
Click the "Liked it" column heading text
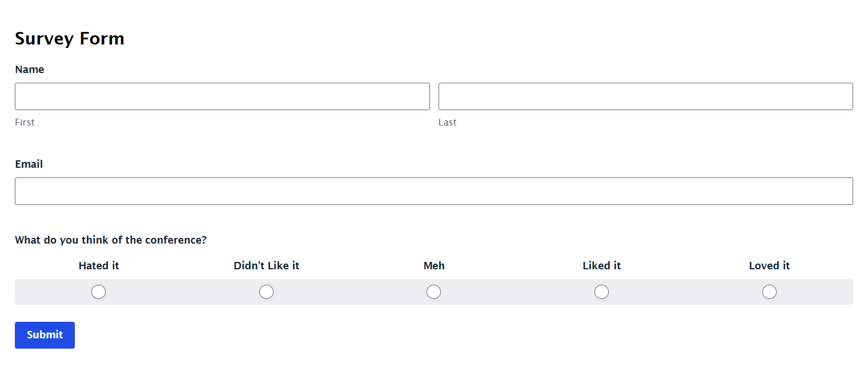[602, 266]
